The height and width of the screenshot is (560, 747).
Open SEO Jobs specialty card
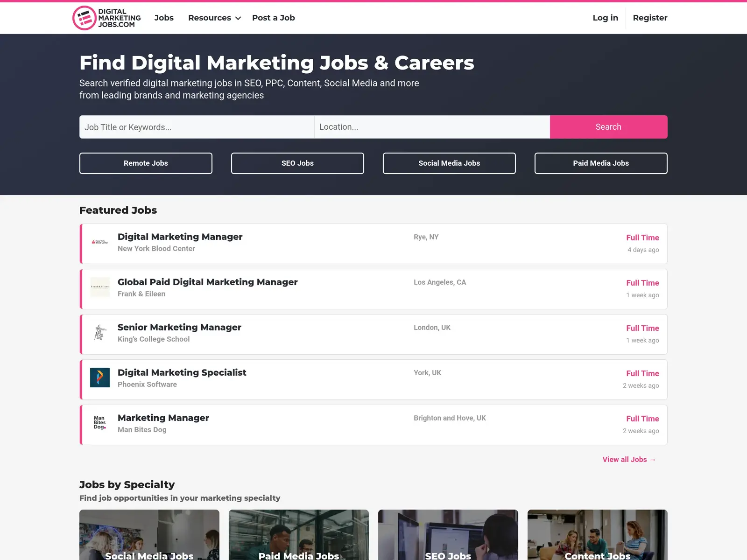coord(448,535)
